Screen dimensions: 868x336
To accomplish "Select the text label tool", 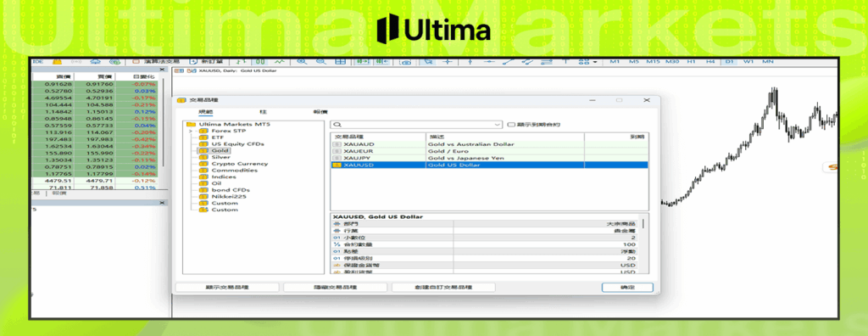I will pyautogui.click(x=565, y=62).
